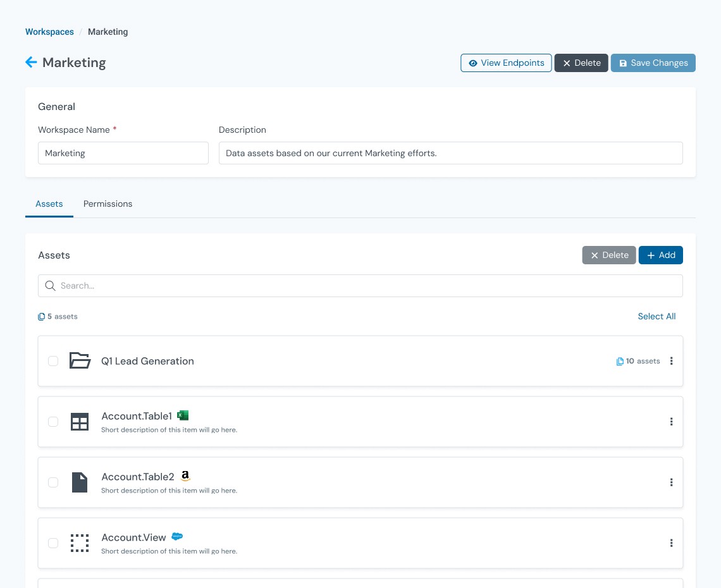Click Save Changes

coord(653,63)
